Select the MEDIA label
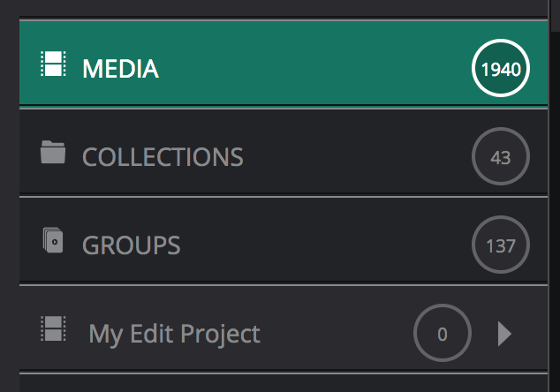Image resolution: width=560 pixels, height=392 pixels. (x=120, y=68)
